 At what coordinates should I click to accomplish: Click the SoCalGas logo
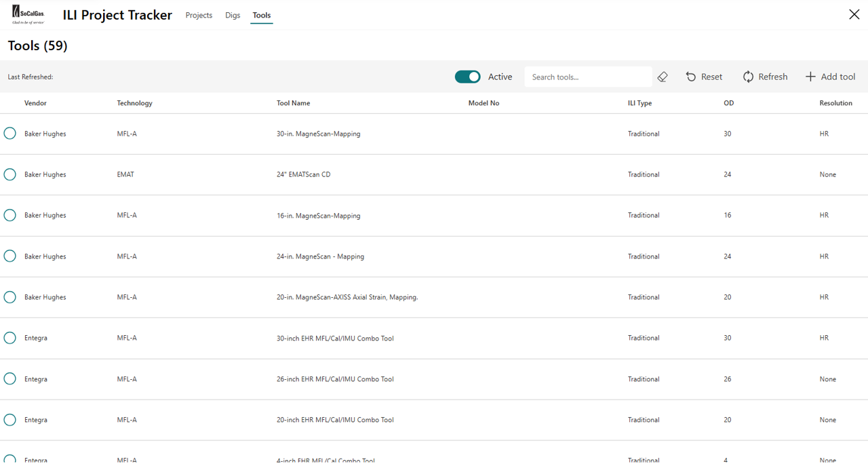coord(28,14)
